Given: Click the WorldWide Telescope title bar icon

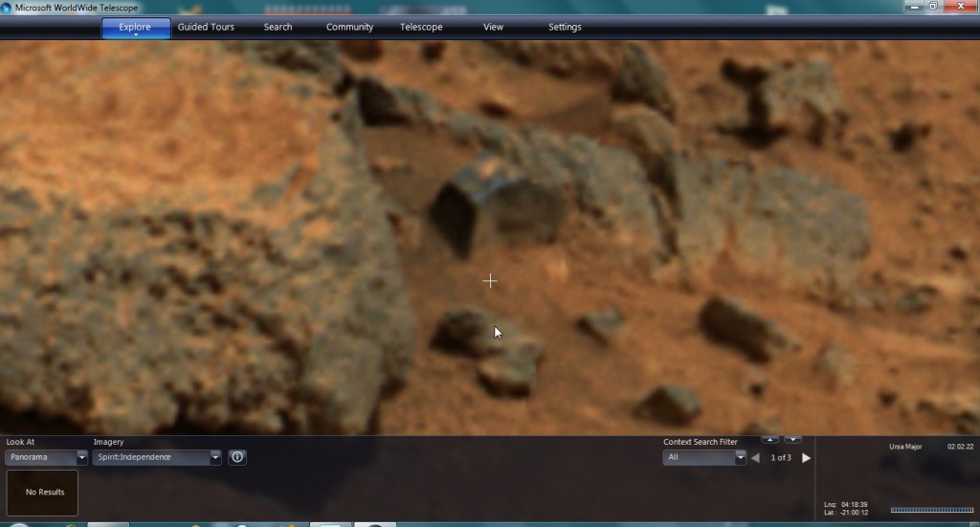Looking at the screenshot, I should pyautogui.click(x=8, y=8).
